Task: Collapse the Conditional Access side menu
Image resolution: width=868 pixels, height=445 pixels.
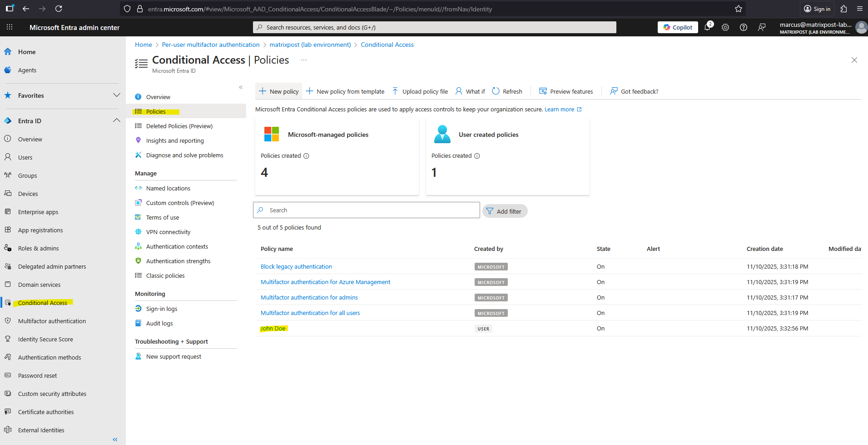Action: [241, 87]
